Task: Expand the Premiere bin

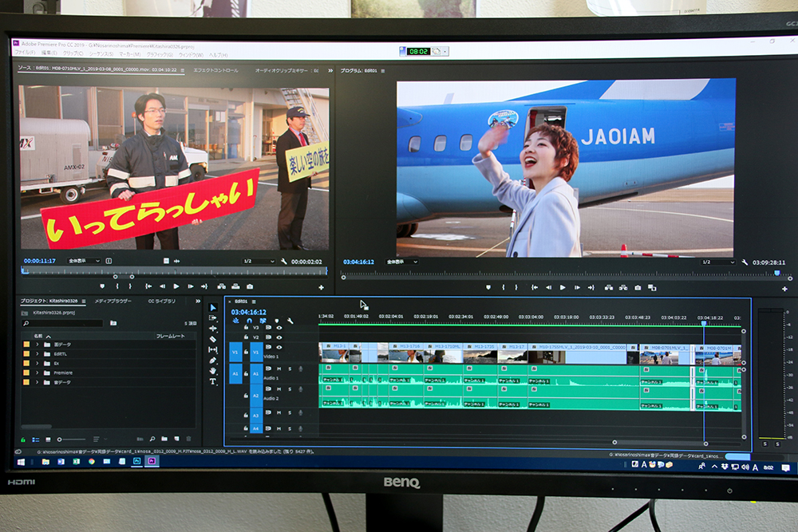Action: click(x=38, y=372)
